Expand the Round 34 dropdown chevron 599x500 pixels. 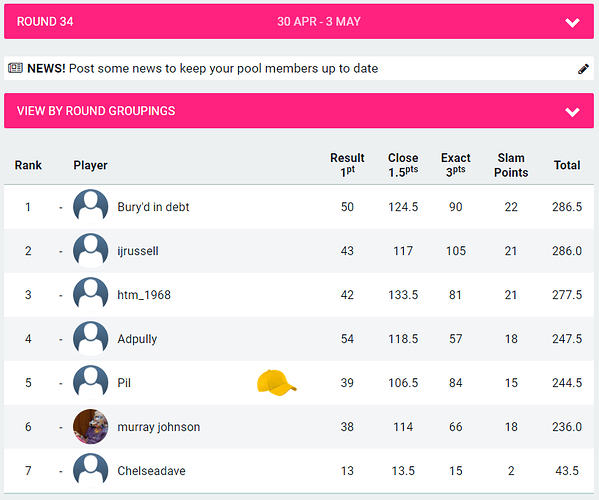point(572,22)
